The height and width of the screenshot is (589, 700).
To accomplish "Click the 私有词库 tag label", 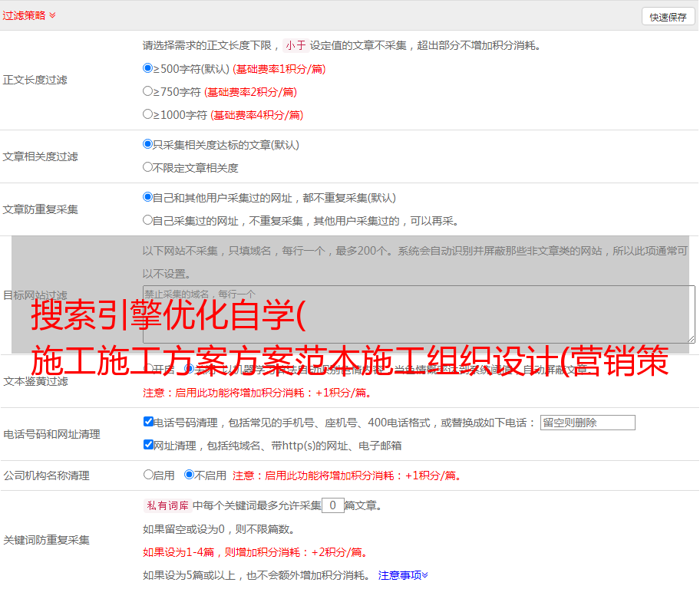I will 166,505.
